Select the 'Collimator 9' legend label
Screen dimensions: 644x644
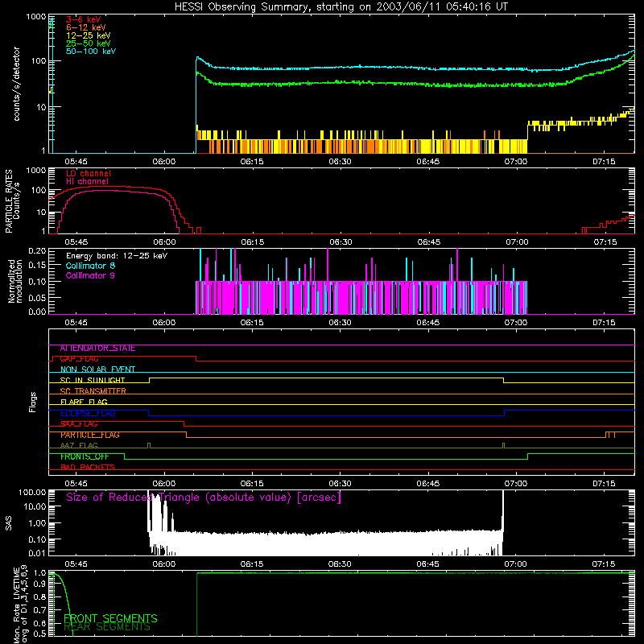(90, 275)
